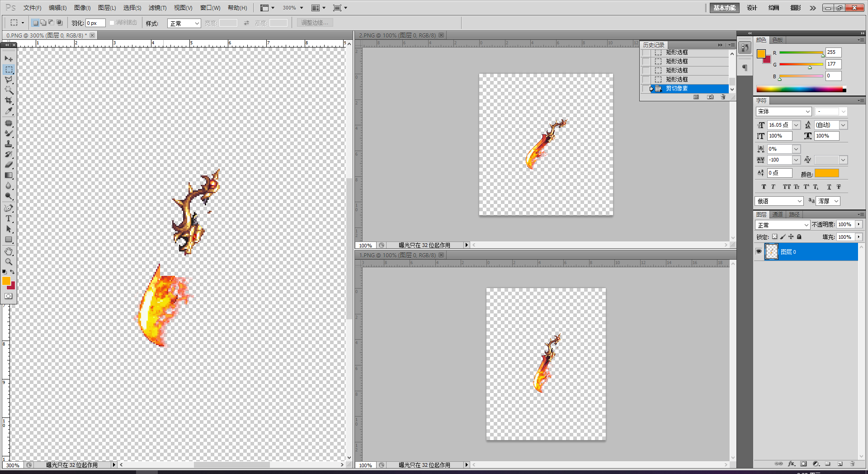
Task: Click the layer style fx icon
Action: [x=791, y=464]
